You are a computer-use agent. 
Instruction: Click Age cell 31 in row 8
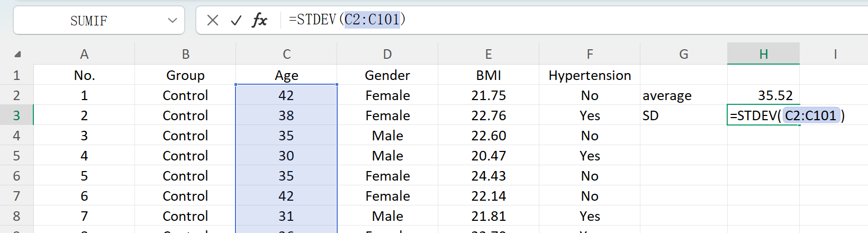(286, 216)
